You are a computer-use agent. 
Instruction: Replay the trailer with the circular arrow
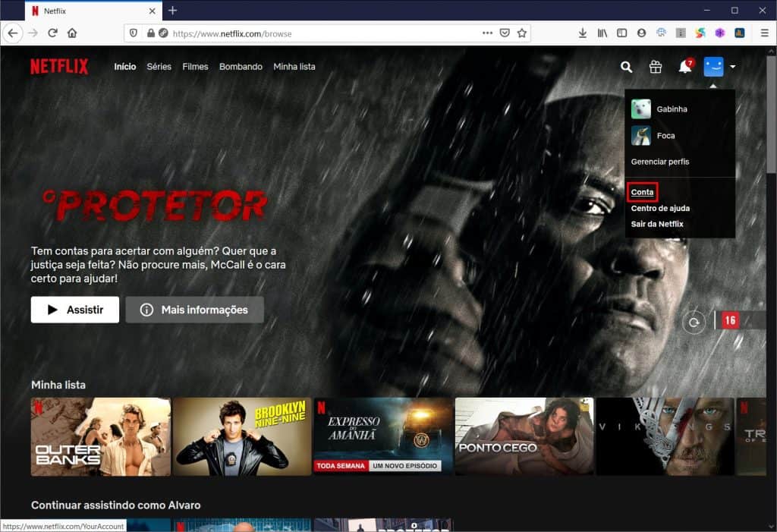(694, 323)
